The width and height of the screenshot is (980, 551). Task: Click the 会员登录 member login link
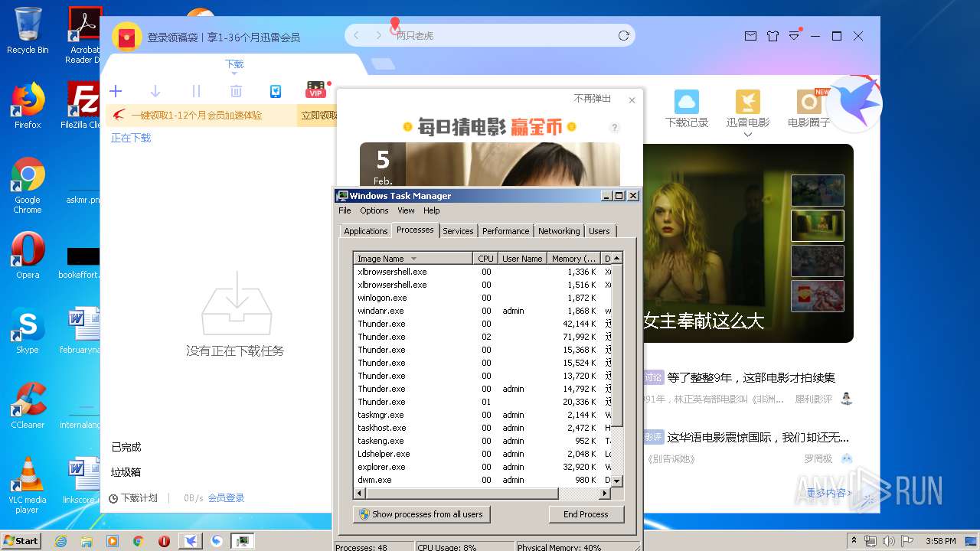tap(227, 498)
